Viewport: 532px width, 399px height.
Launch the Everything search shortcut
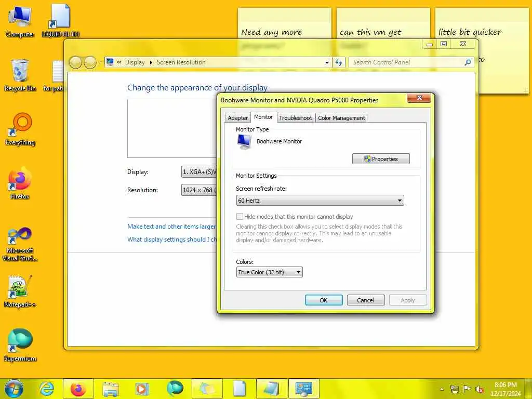(20, 129)
